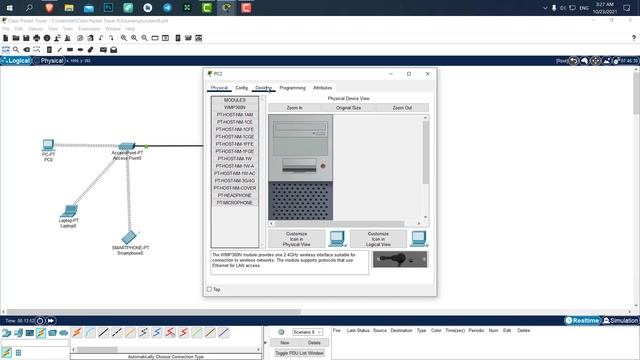
Task: Choose the copper straight-through black cable
Action: click(x=104, y=333)
